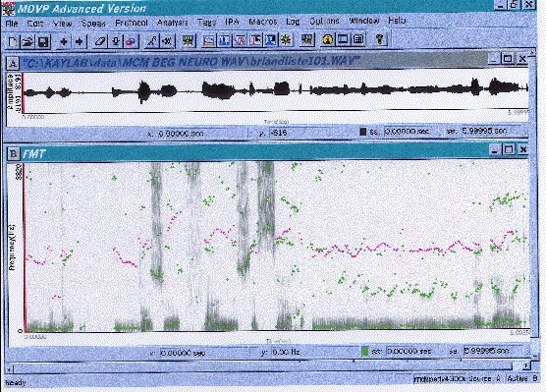Click the waveform in window A
Viewport: 546px width, 392px height.
(276, 91)
